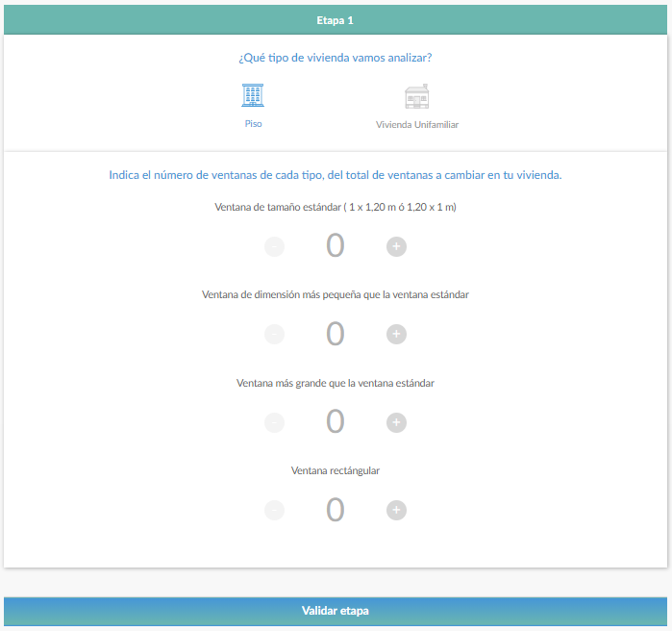Click the rectangular window quantity value
This screenshot has height=631, width=672.
click(335, 509)
